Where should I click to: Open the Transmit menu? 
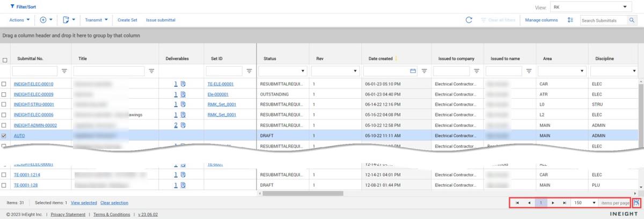coord(97,20)
